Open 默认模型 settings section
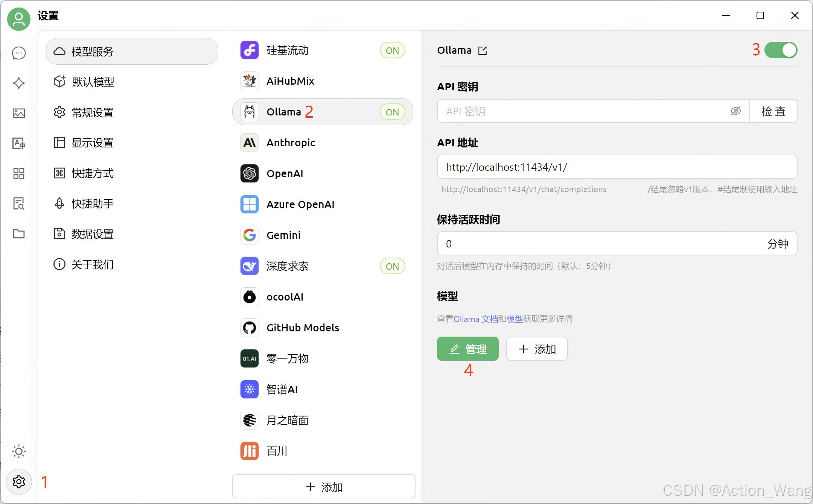Screen dimensions: 813x504 pos(132,82)
